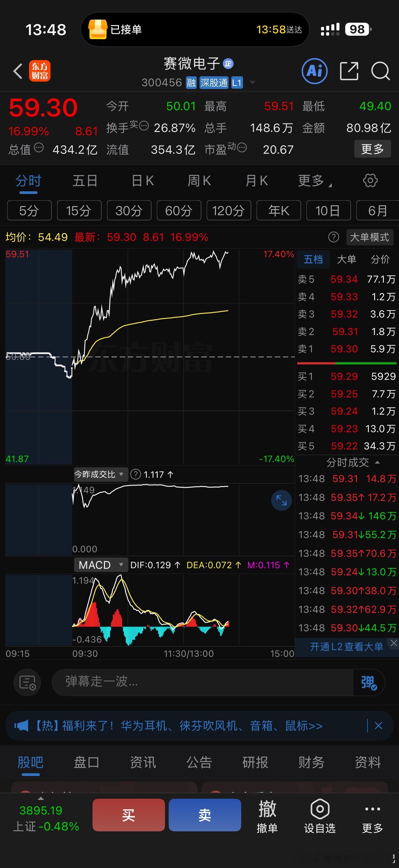Select the 5分 period button

tap(29, 211)
